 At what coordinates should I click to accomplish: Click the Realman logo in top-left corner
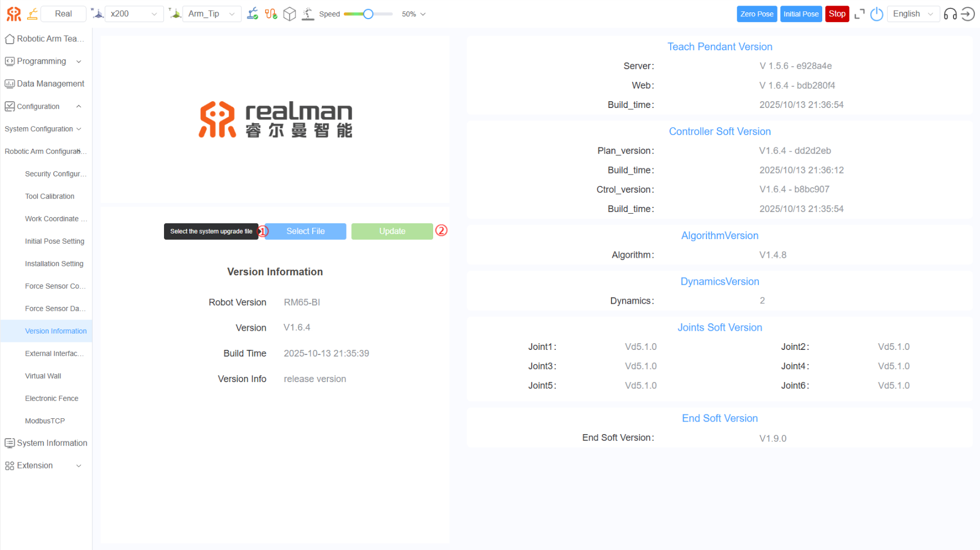[14, 14]
